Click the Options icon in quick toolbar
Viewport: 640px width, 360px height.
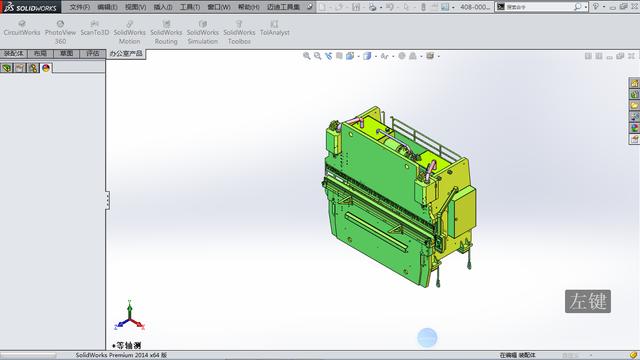click(445, 7)
